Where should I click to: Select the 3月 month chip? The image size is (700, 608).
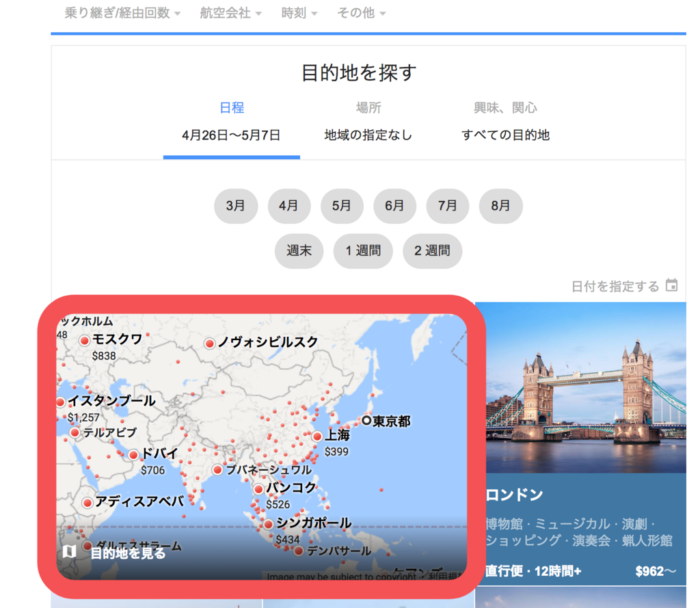236,206
